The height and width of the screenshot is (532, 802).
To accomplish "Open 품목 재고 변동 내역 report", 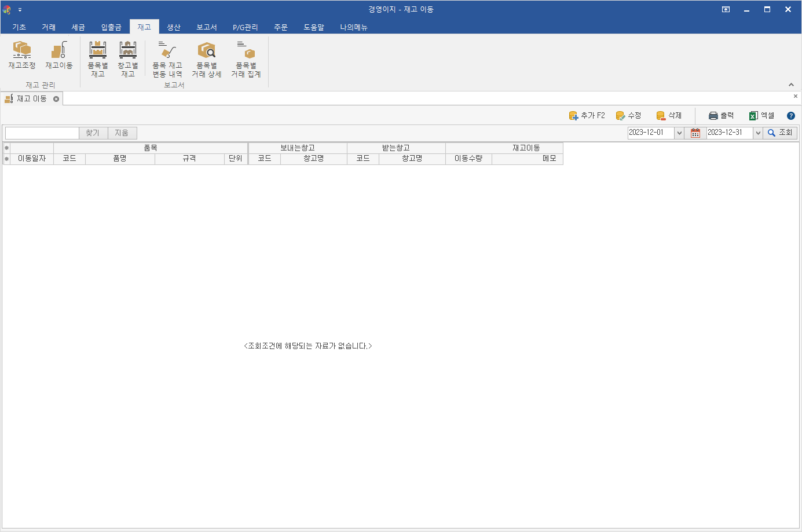I will (167, 59).
